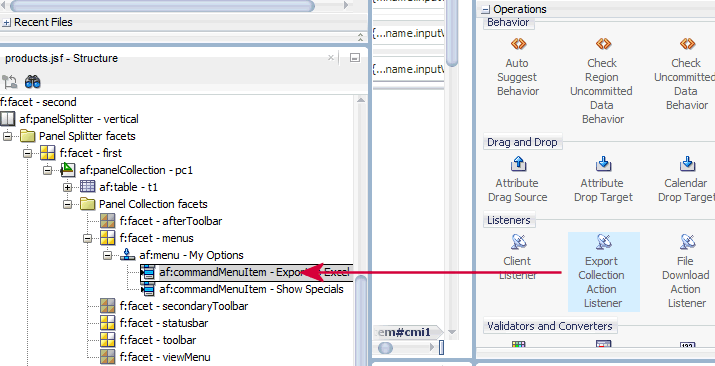This screenshot has width=715, height=366.
Task: Click the f:facet - menus icon
Action: pyautogui.click(x=108, y=238)
